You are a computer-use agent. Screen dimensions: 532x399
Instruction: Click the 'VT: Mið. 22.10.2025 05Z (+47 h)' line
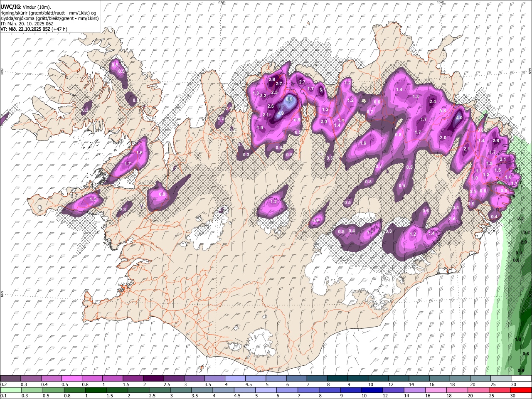(x=34, y=29)
